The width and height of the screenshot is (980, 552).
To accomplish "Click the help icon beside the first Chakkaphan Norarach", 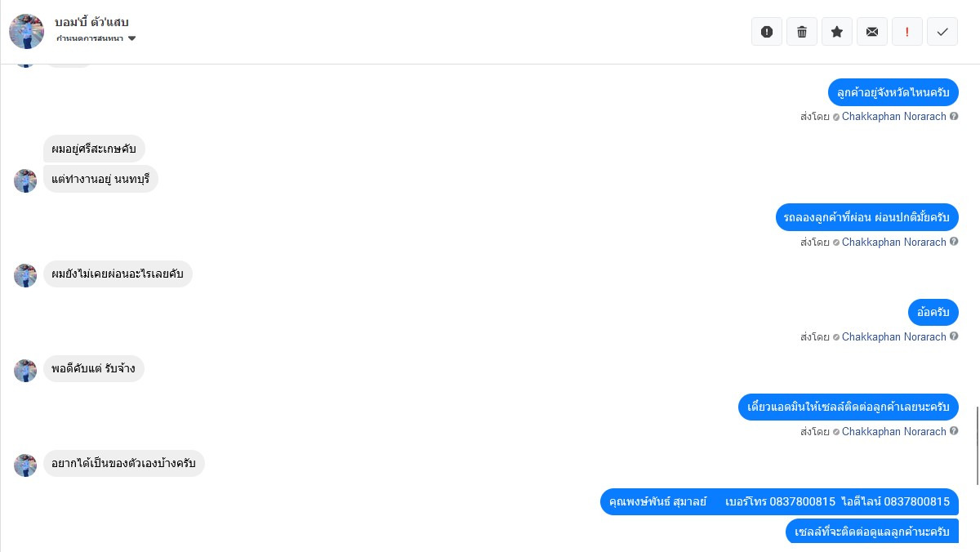I will (954, 116).
